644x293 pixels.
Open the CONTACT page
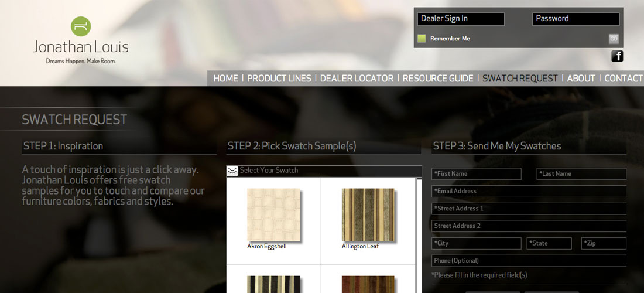coord(623,78)
